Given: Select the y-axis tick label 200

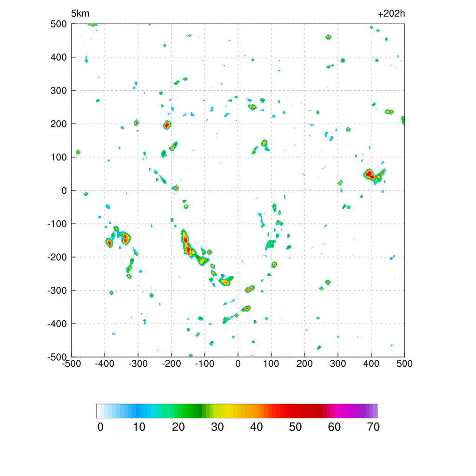Looking at the screenshot, I should click(x=59, y=124).
